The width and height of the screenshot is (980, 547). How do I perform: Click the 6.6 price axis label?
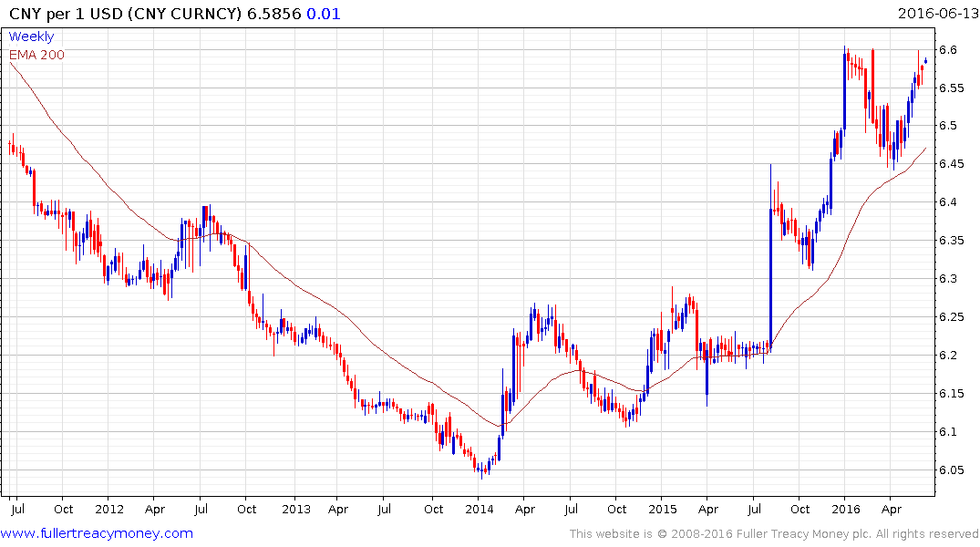pyautogui.click(x=947, y=50)
